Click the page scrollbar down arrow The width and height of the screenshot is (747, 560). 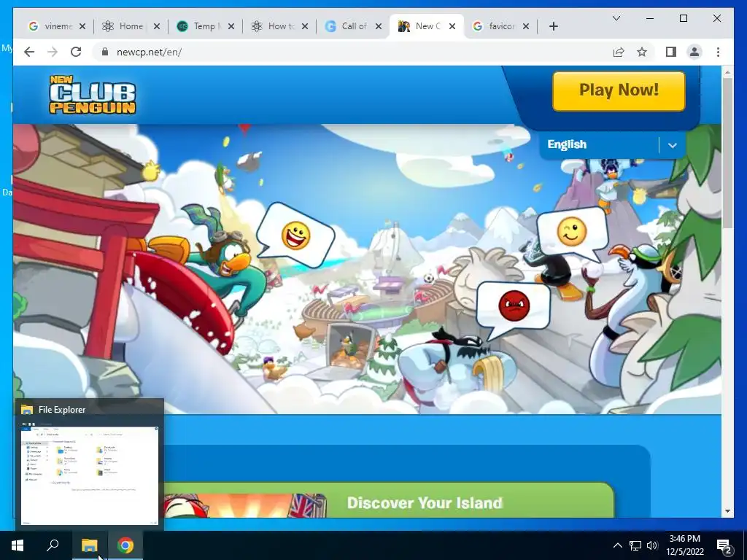(727, 511)
